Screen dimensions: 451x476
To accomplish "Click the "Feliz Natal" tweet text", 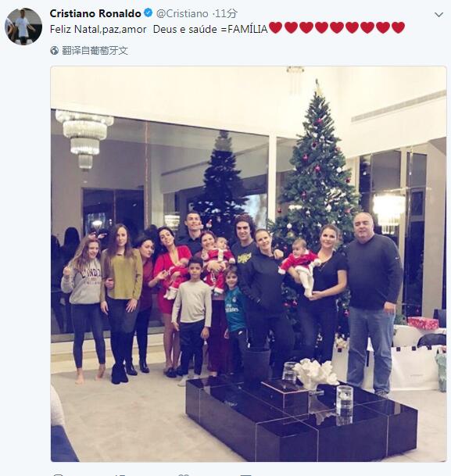I will [x=76, y=30].
